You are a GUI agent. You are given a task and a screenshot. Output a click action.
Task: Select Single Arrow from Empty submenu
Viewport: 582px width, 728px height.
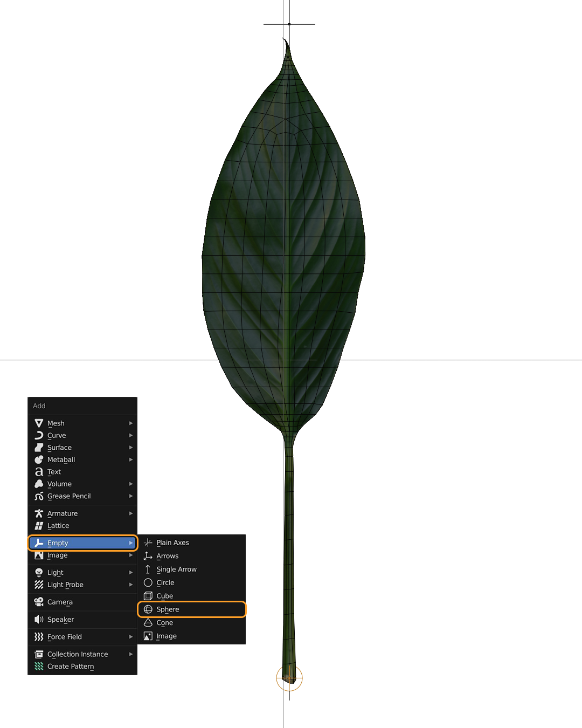point(176,569)
